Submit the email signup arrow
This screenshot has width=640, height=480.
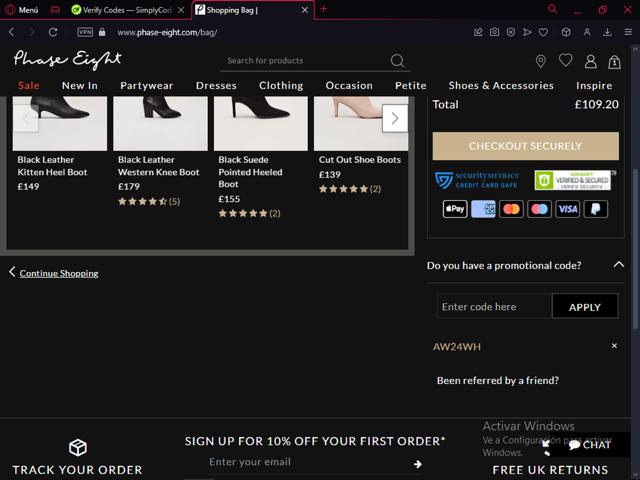click(417, 464)
